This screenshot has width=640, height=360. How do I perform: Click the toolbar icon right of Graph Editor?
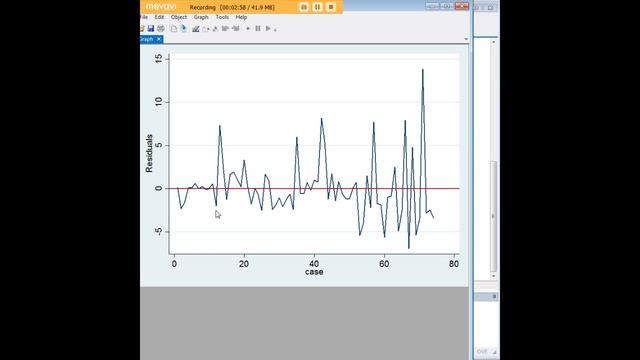pyautogui.click(x=206, y=29)
